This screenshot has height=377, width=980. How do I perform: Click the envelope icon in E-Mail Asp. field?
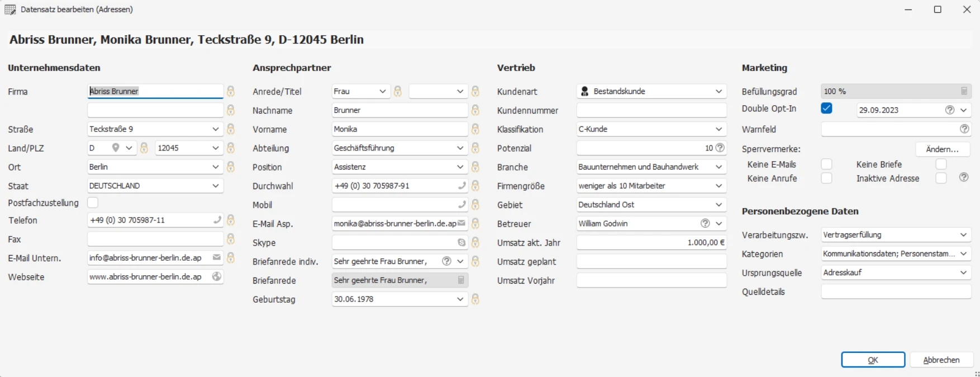point(462,223)
